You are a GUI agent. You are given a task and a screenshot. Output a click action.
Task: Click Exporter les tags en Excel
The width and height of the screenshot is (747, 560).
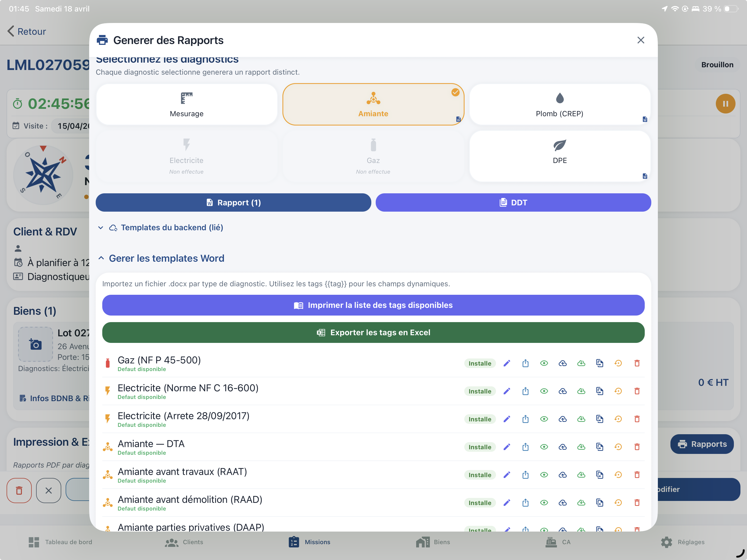373,333
